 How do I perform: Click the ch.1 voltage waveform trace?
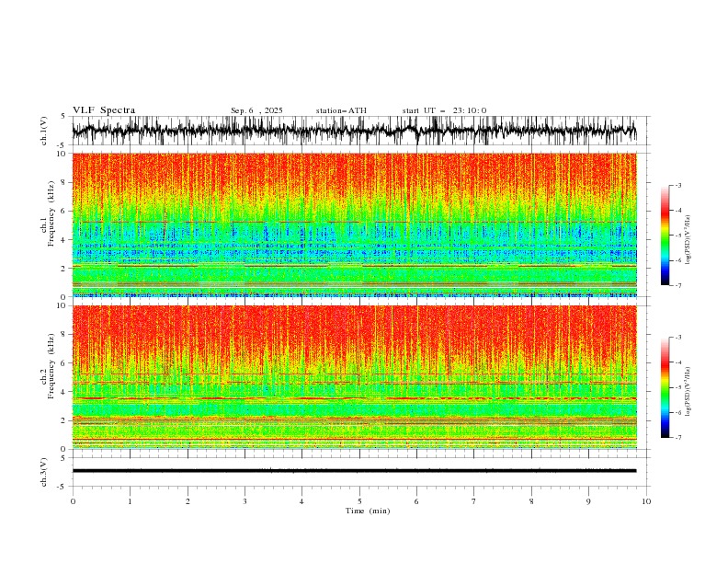pyautogui.click(x=354, y=131)
